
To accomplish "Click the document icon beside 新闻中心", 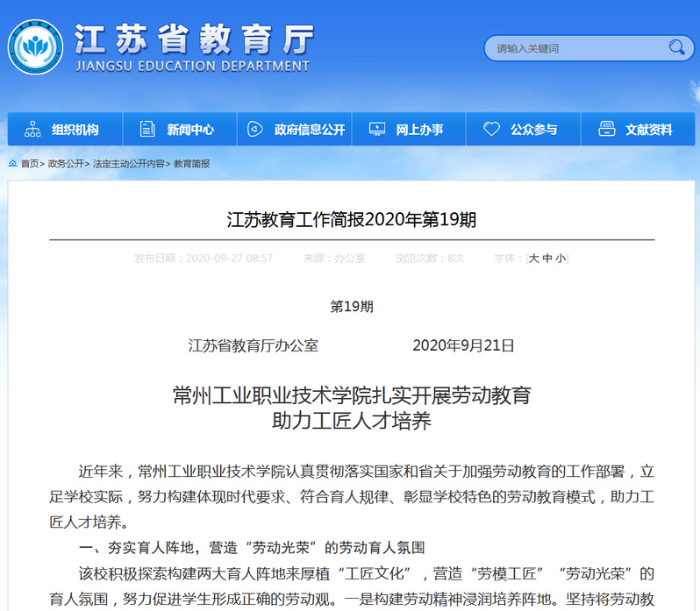I will [147, 129].
